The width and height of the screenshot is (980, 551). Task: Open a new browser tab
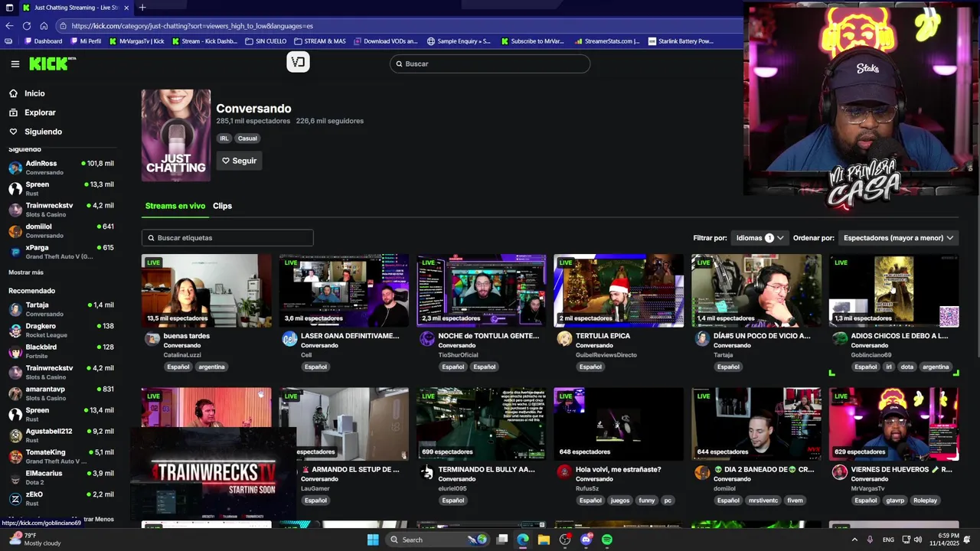tap(142, 8)
